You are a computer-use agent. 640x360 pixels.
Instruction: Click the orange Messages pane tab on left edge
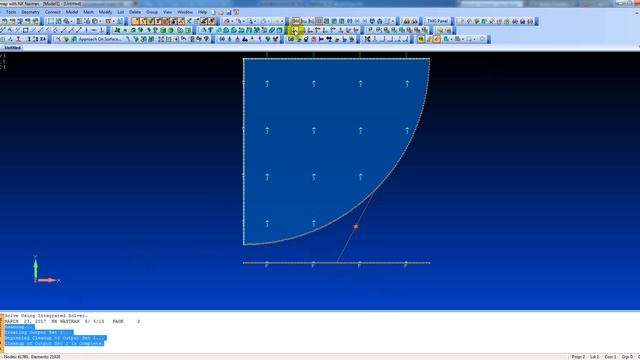[2, 333]
